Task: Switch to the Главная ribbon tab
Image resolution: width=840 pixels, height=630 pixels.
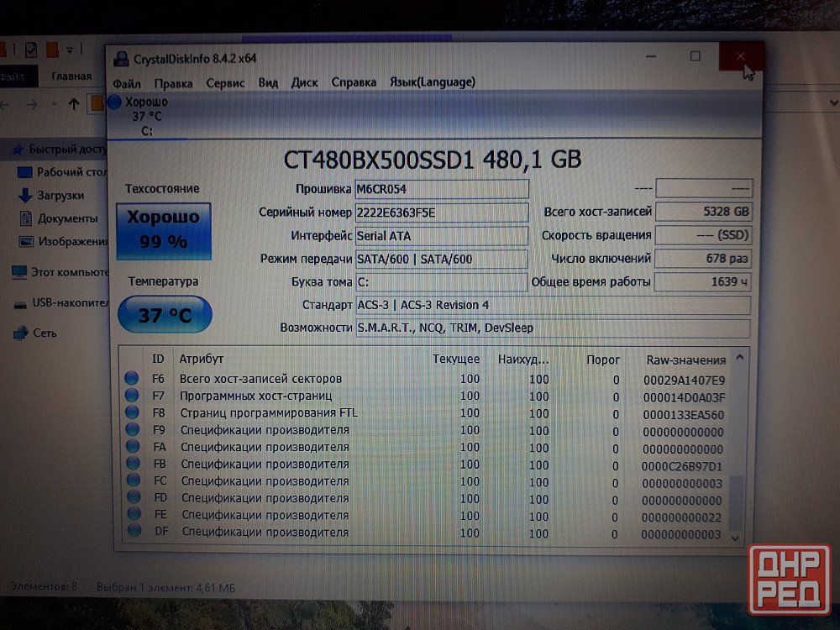Action: coord(71,76)
